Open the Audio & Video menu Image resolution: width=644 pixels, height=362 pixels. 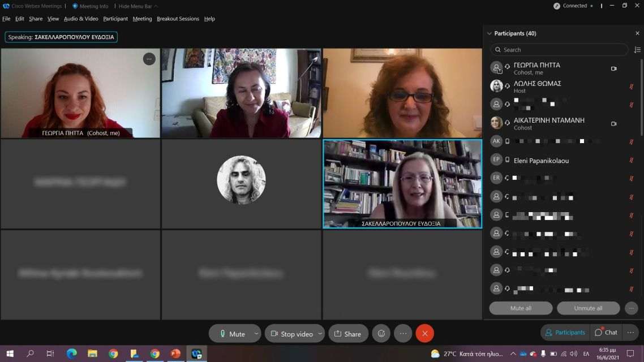point(81,19)
